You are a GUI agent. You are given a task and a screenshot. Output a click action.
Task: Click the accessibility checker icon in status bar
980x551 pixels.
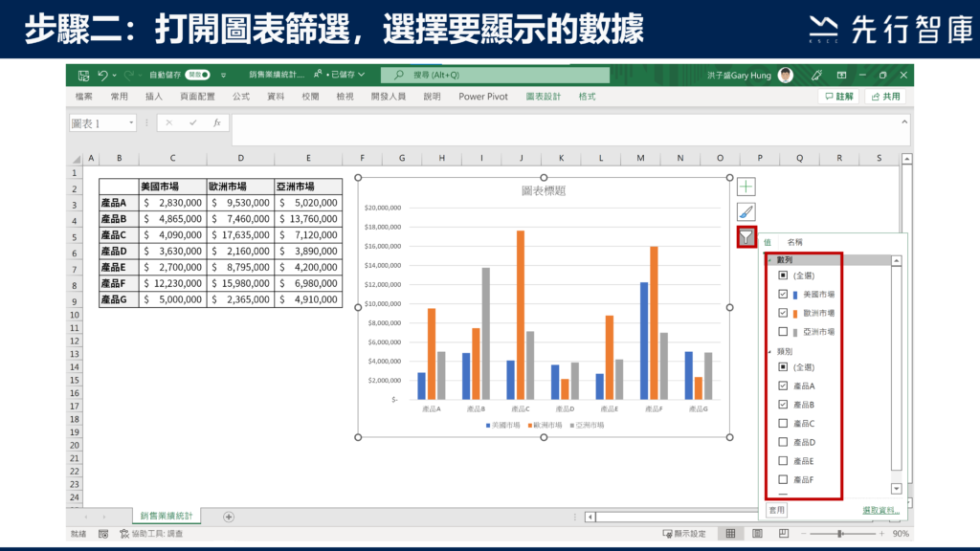pyautogui.click(x=124, y=534)
